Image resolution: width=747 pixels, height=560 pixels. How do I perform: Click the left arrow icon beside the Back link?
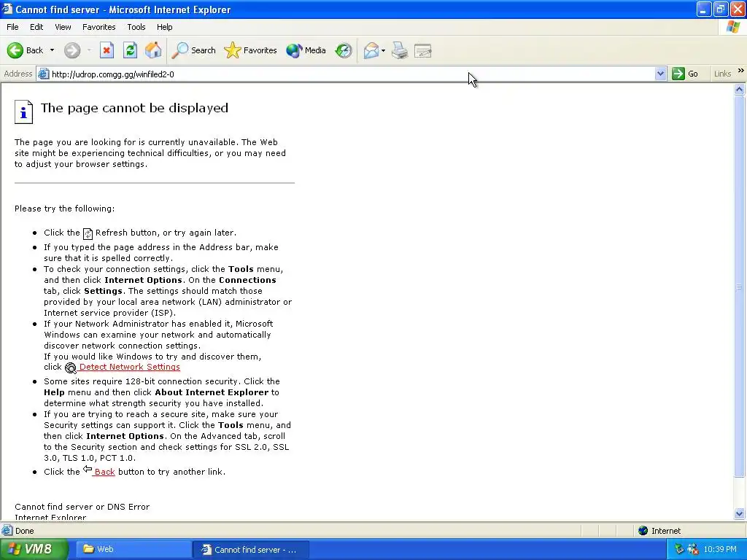[88, 470]
